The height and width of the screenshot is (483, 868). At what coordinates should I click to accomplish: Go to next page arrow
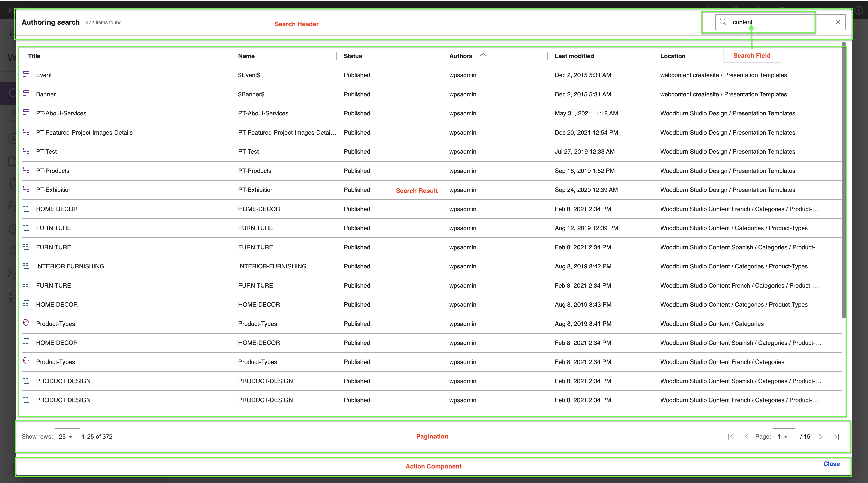tap(821, 436)
